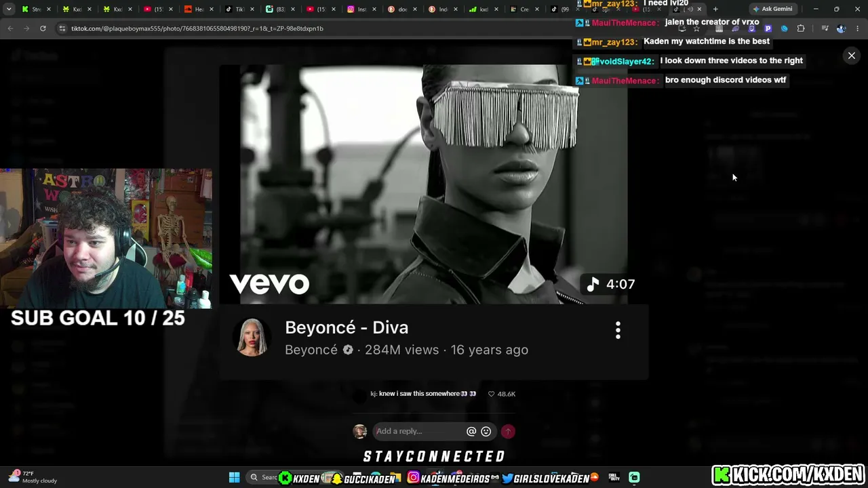Send reply with the red arrow button
This screenshot has width=868, height=488.
[508, 431]
